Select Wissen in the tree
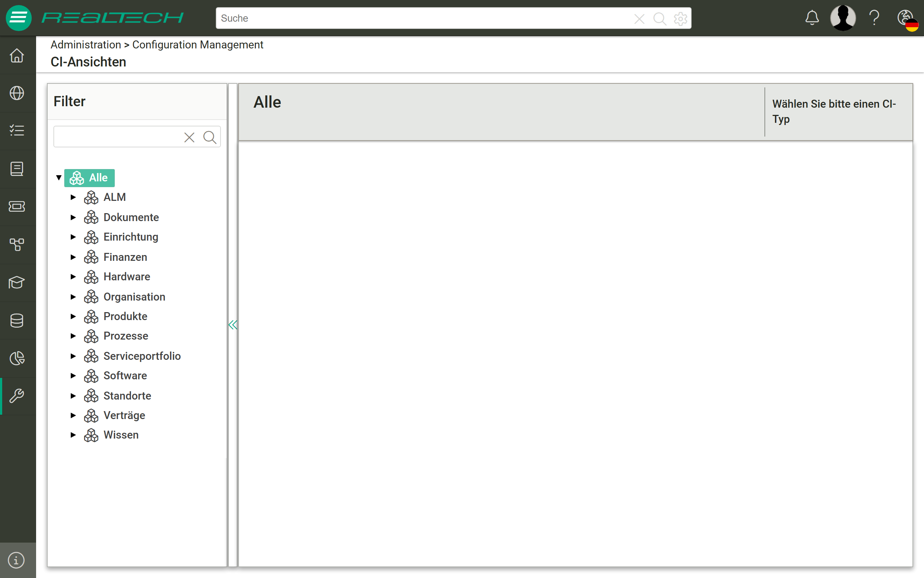 (121, 435)
